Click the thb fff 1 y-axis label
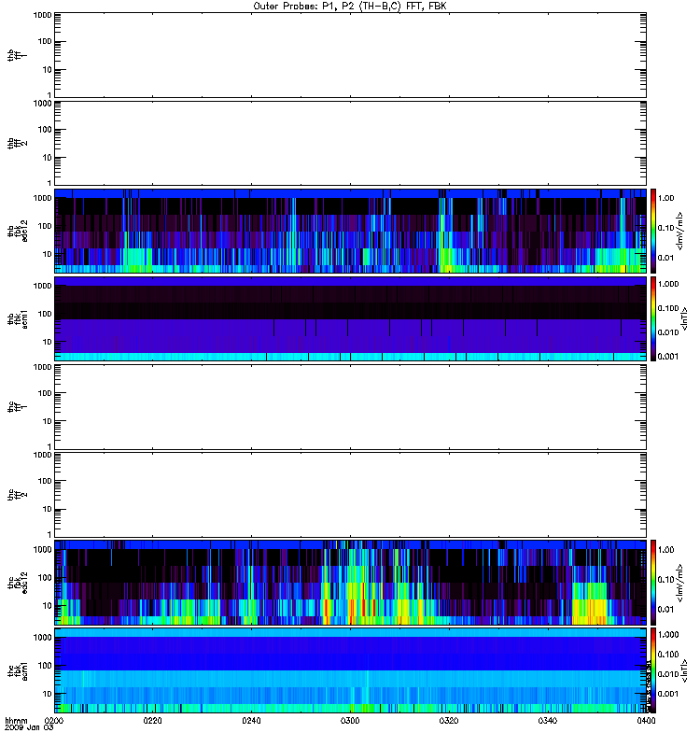This screenshot has height=747, width=700. [x=18, y=55]
